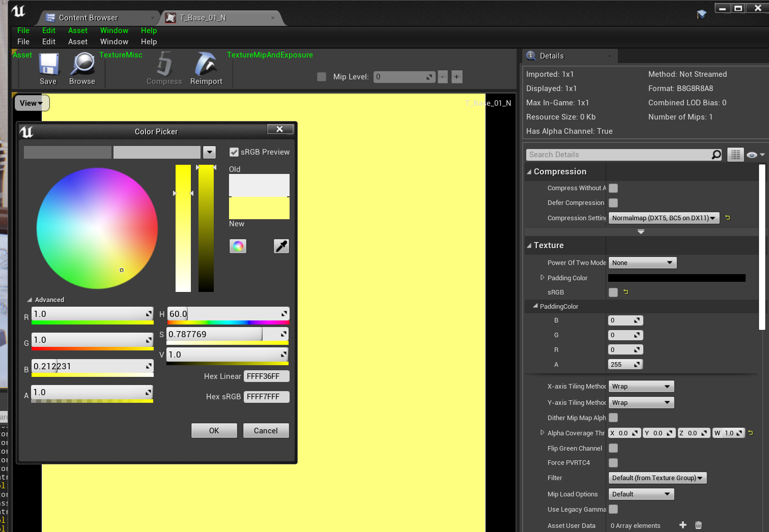Click the Details panel tab icon
This screenshot has width=769, height=532.
coord(531,55)
